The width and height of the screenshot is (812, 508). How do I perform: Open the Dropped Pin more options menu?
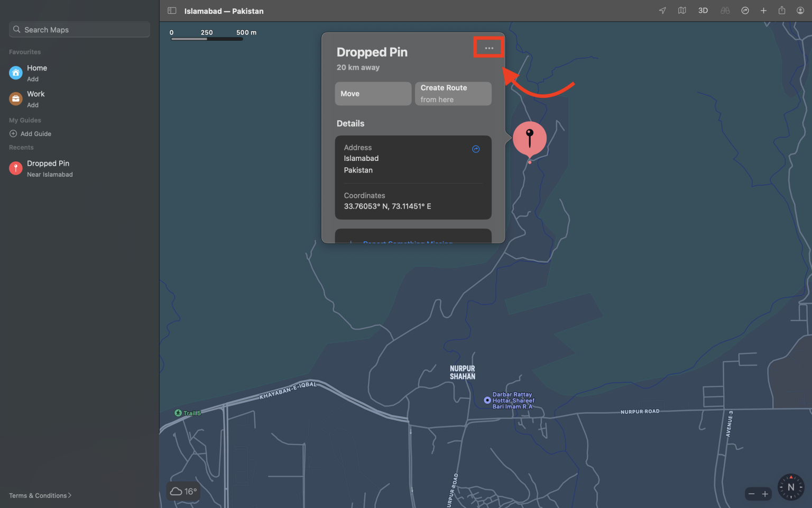[x=488, y=47]
